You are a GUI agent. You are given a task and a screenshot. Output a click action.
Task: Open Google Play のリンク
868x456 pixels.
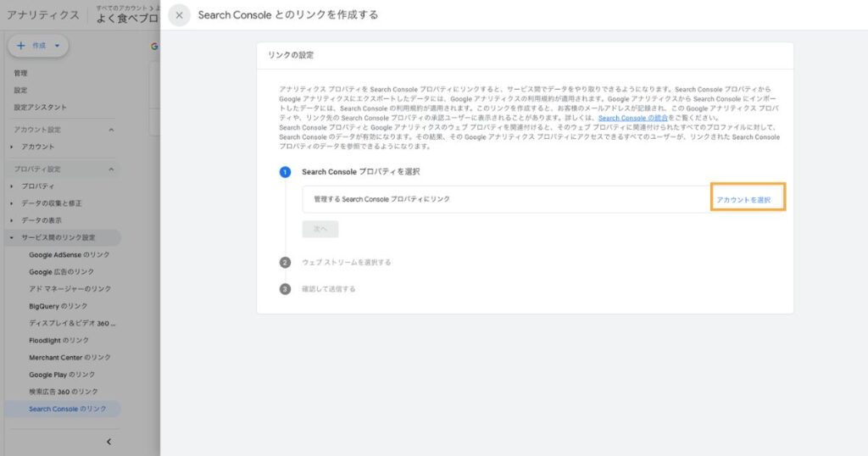coord(62,375)
